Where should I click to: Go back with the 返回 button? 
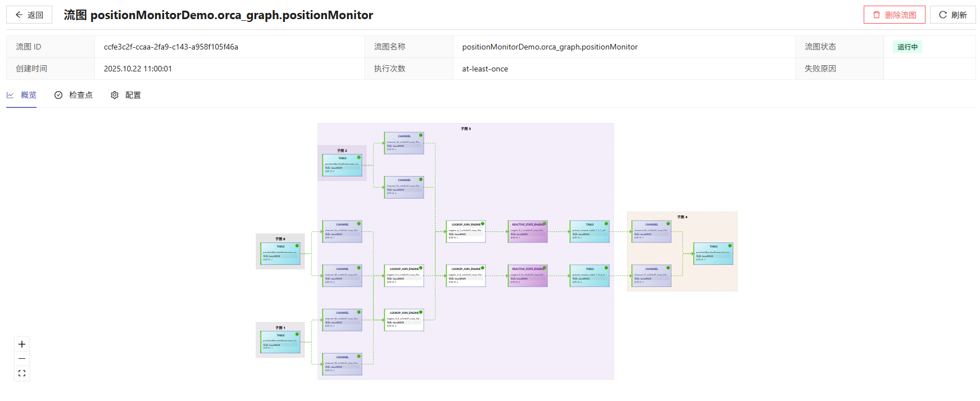click(29, 15)
